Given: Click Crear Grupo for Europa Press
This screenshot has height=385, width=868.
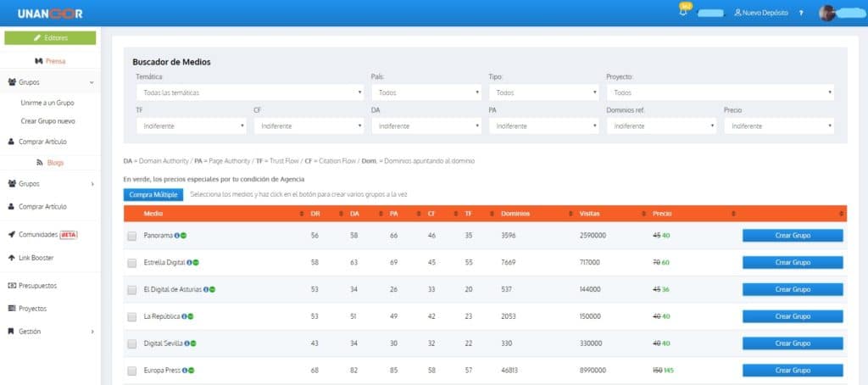Looking at the screenshot, I should click(x=793, y=370).
